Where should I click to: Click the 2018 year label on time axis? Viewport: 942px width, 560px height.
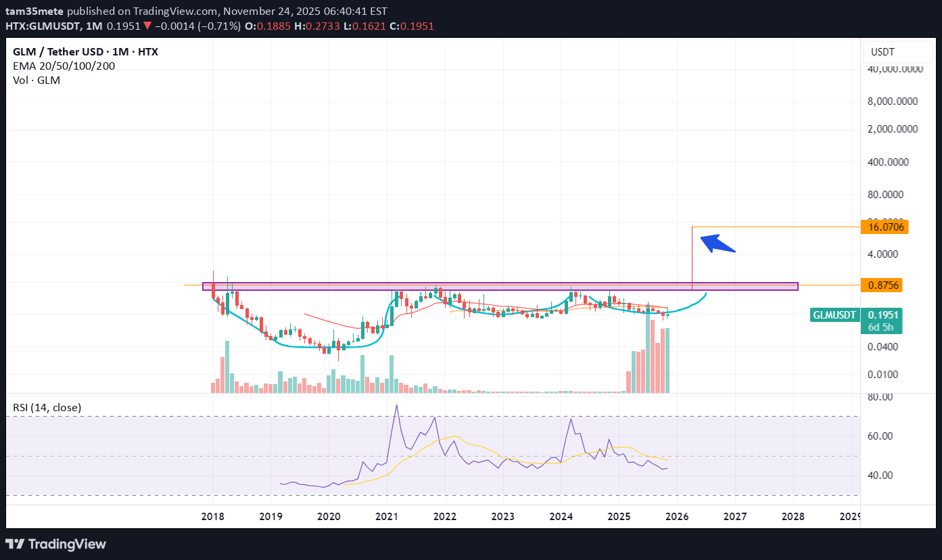(212, 517)
